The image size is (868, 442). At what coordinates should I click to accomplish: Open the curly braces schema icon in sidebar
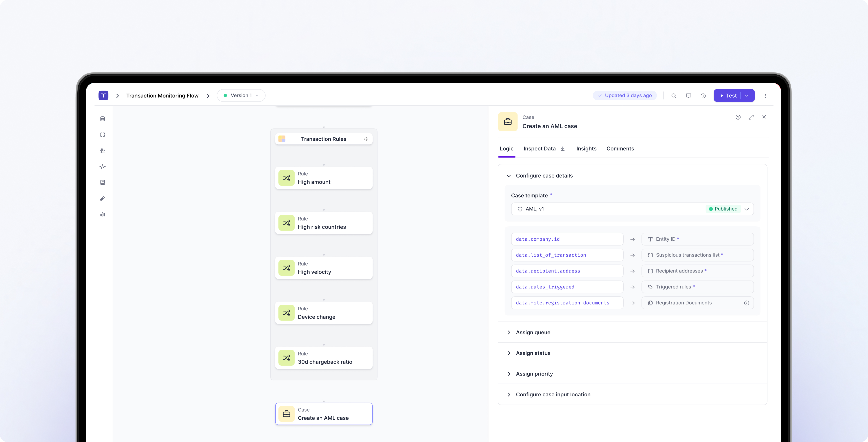coord(102,135)
